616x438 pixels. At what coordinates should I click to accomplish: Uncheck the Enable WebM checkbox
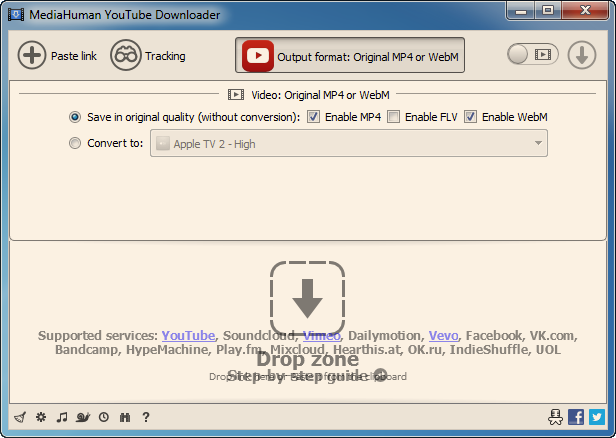(x=470, y=117)
